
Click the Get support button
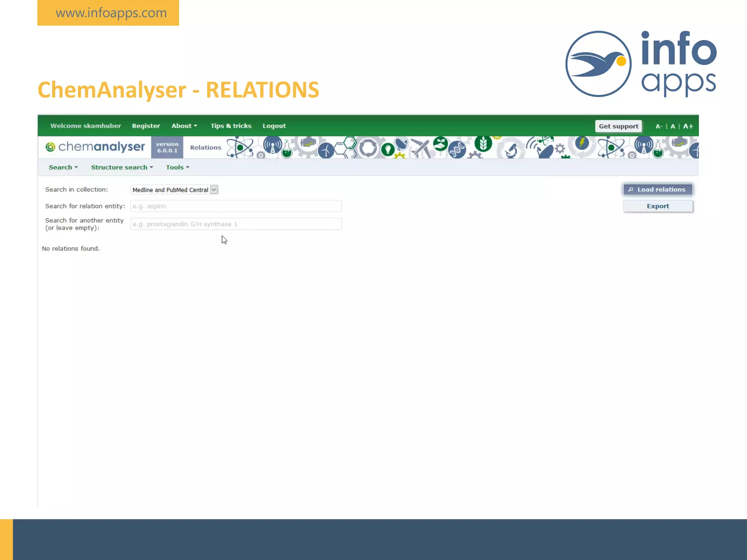tap(618, 126)
